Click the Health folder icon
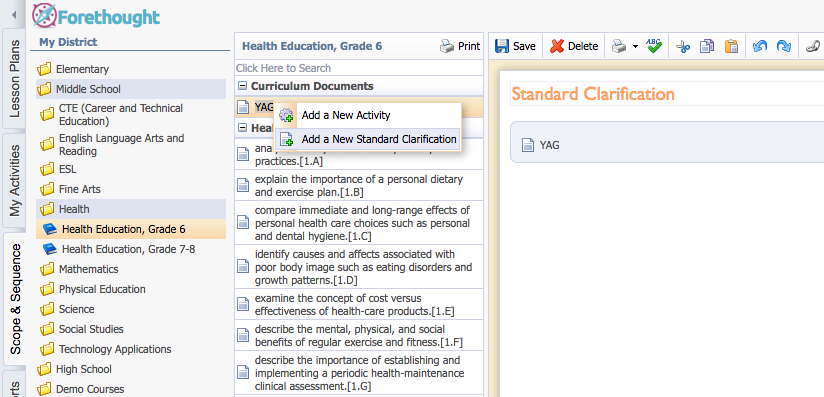824x397 pixels. 47,209
